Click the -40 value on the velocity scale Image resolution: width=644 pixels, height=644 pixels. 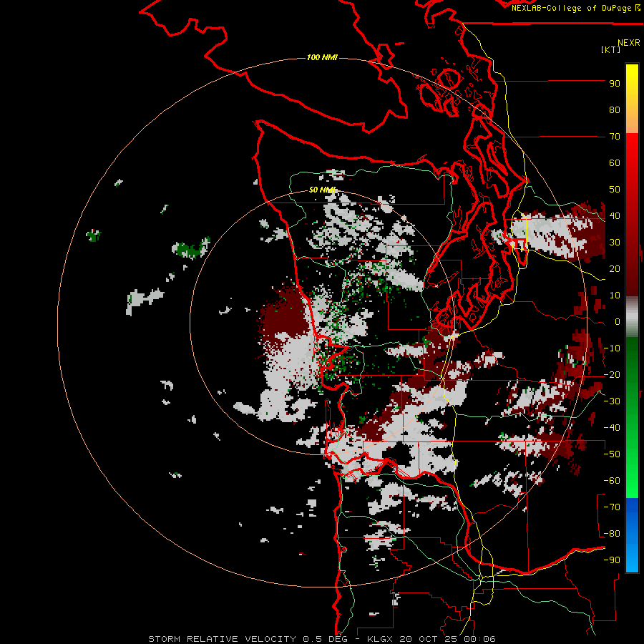(612, 428)
